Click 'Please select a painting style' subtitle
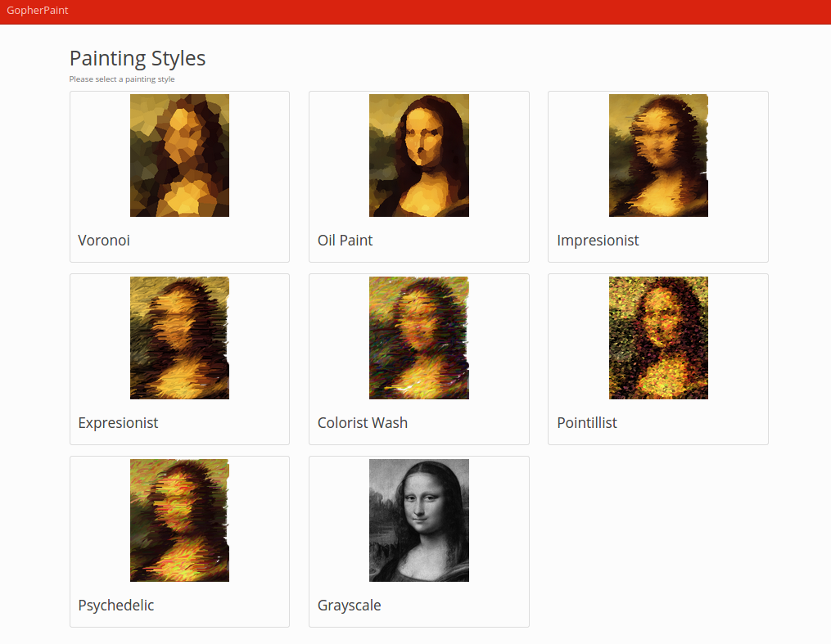This screenshot has height=644, width=831. [x=122, y=79]
